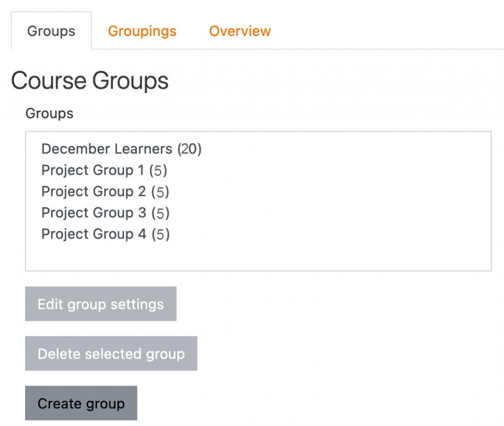Click the Edit group settings button
The image size is (504, 426).
tap(100, 304)
